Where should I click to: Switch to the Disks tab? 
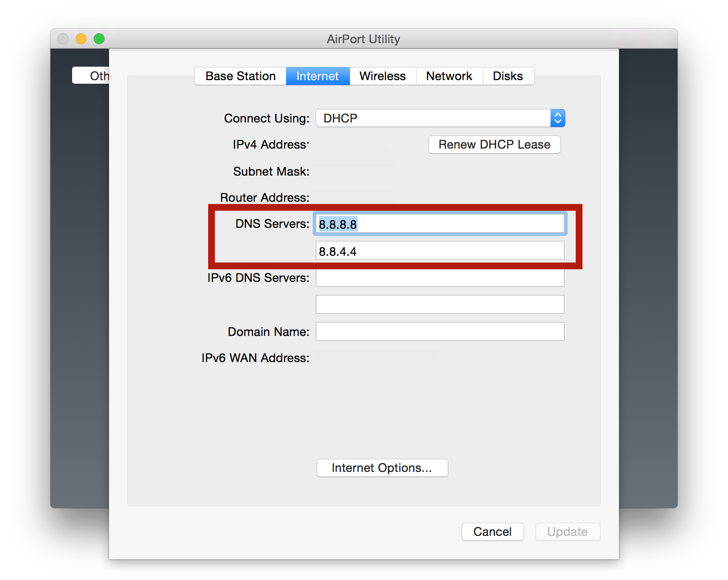point(508,76)
